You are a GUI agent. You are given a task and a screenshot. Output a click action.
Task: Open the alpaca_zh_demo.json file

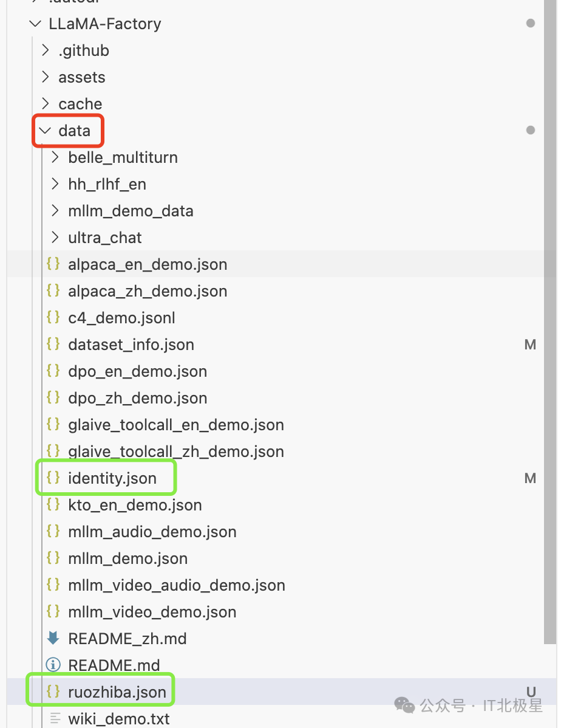tap(148, 292)
